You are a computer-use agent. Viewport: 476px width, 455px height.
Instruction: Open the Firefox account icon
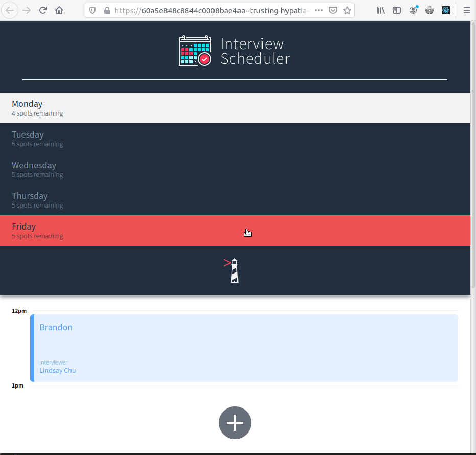(x=413, y=10)
